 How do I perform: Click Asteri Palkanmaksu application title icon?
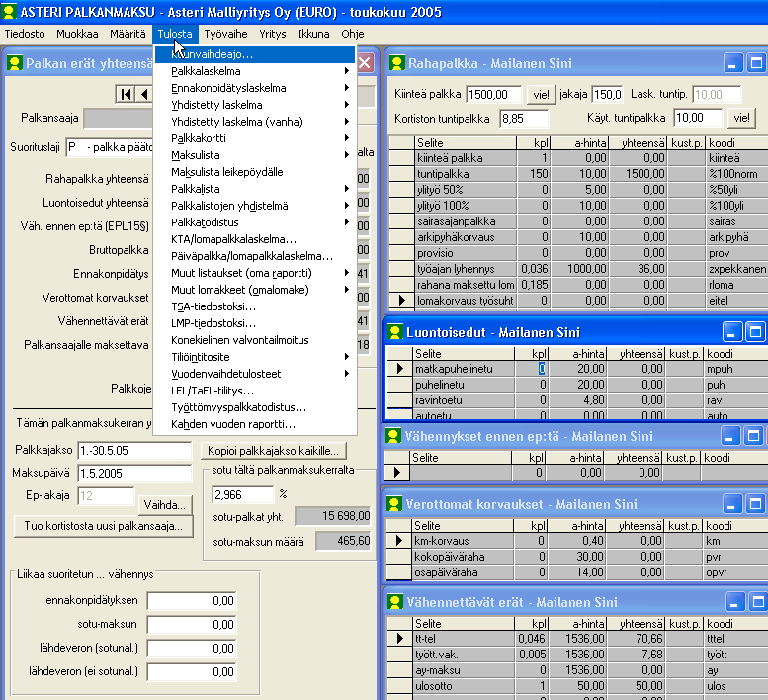pyautogui.click(x=9, y=11)
